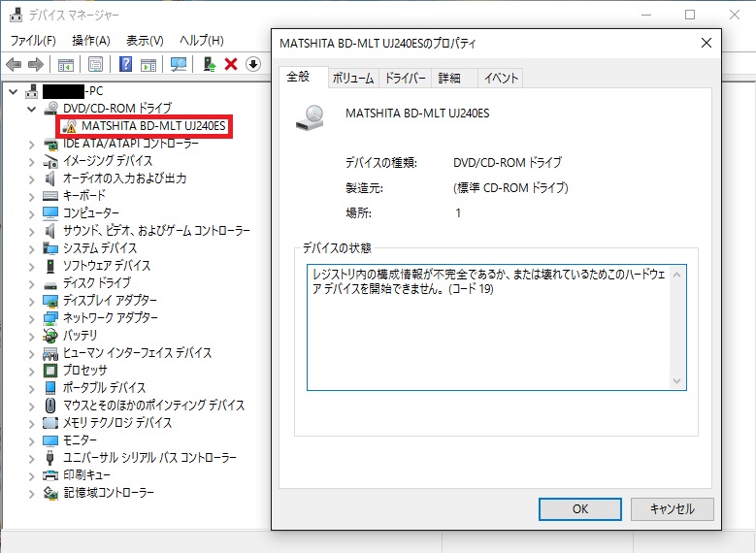Viewport: 756px width, 553px height.
Task: Click the show/hide console tree icon
Action: coord(65,64)
